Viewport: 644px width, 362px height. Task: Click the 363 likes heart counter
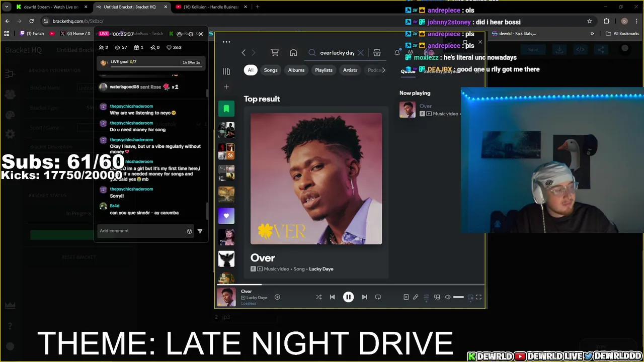tap(174, 47)
